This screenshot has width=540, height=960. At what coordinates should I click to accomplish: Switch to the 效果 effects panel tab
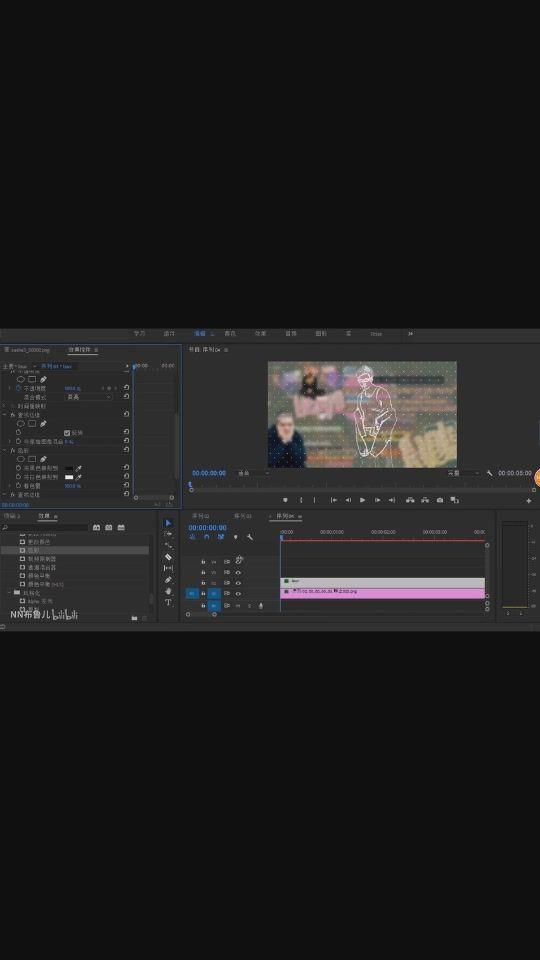pos(45,516)
